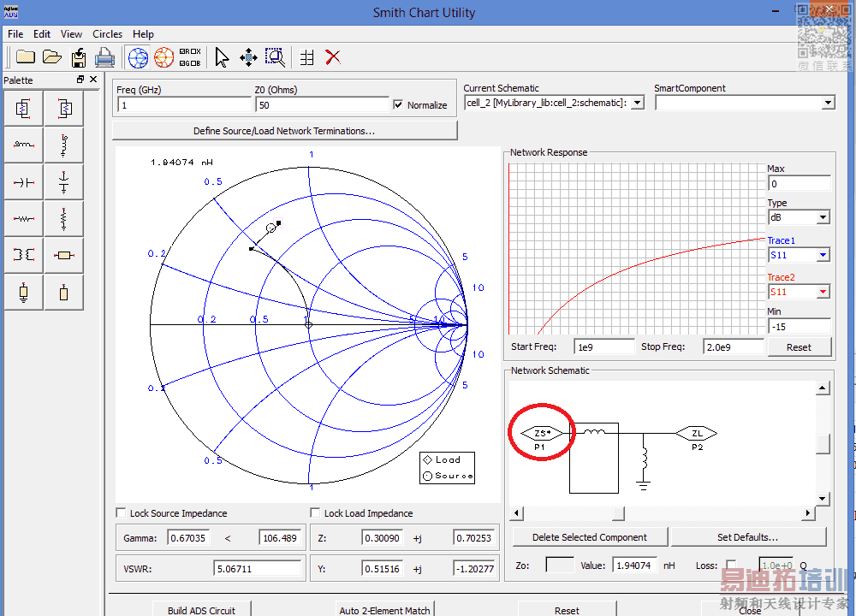Open the Current Schematic dropdown

coord(636,103)
